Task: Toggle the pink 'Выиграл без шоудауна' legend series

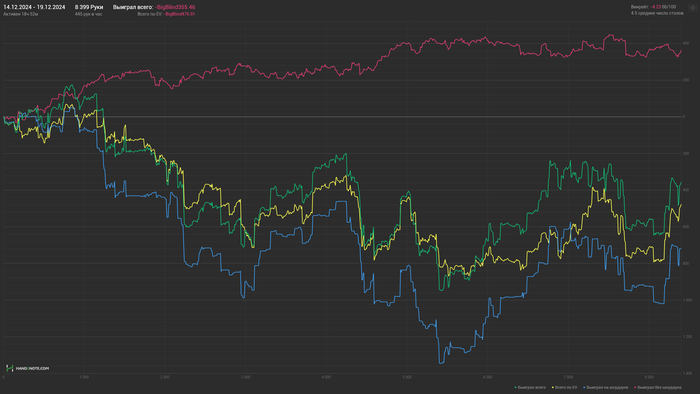Action: click(x=658, y=387)
